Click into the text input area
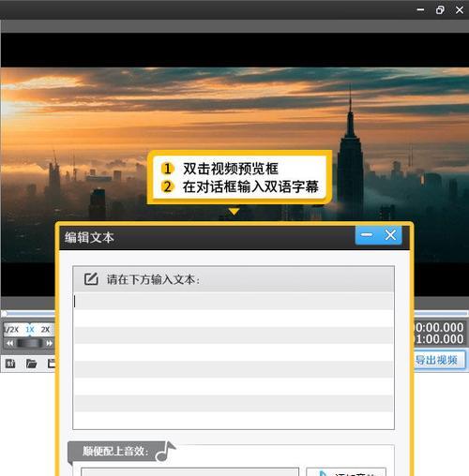Image resolution: width=469 pixels, height=476 pixels. (x=234, y=361)
